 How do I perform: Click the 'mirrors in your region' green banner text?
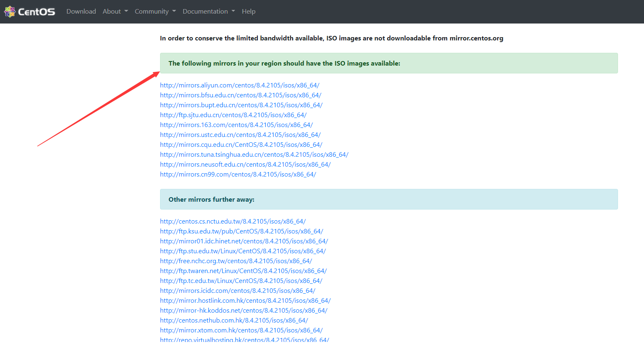click(284, 64)
